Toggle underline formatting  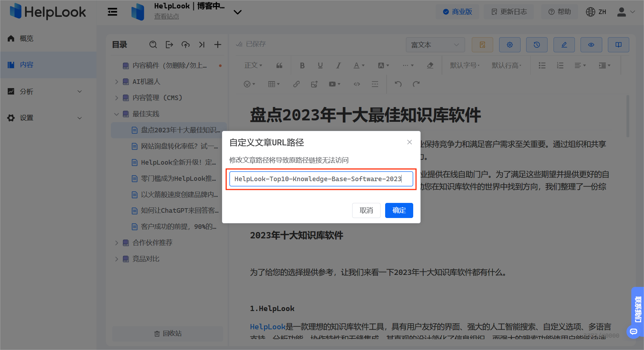320,65
